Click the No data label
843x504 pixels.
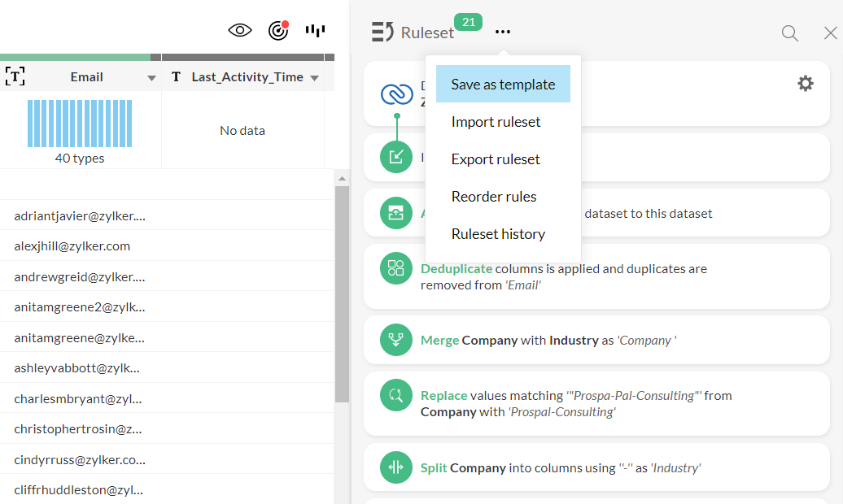click(242, 131)
